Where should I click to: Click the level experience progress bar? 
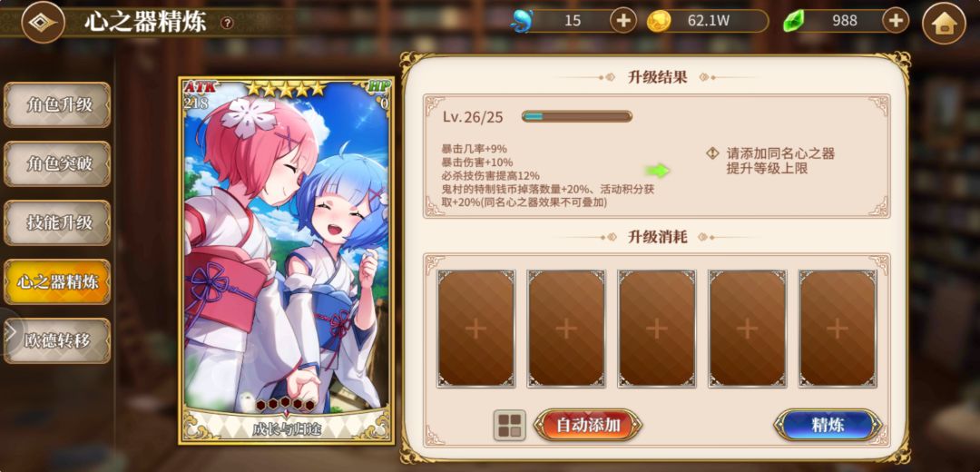(x=577, y=116)
